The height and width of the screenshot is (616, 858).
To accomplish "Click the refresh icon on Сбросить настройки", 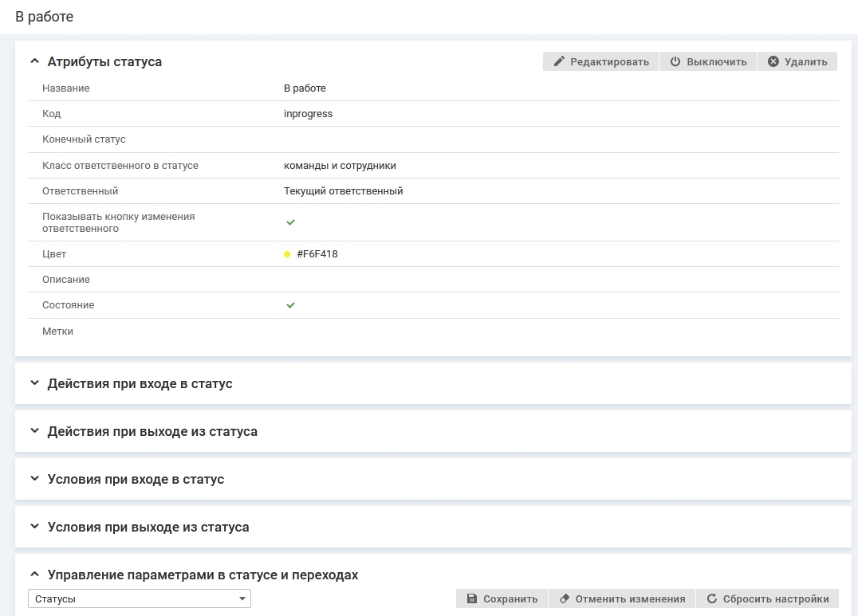I will click(711, 599).
